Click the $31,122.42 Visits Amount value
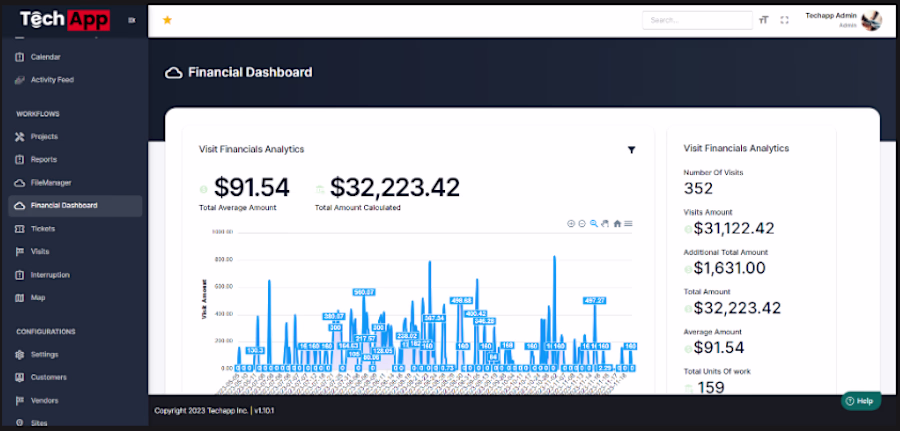Viewport: 900px width, 431px height. click(734, 228)
